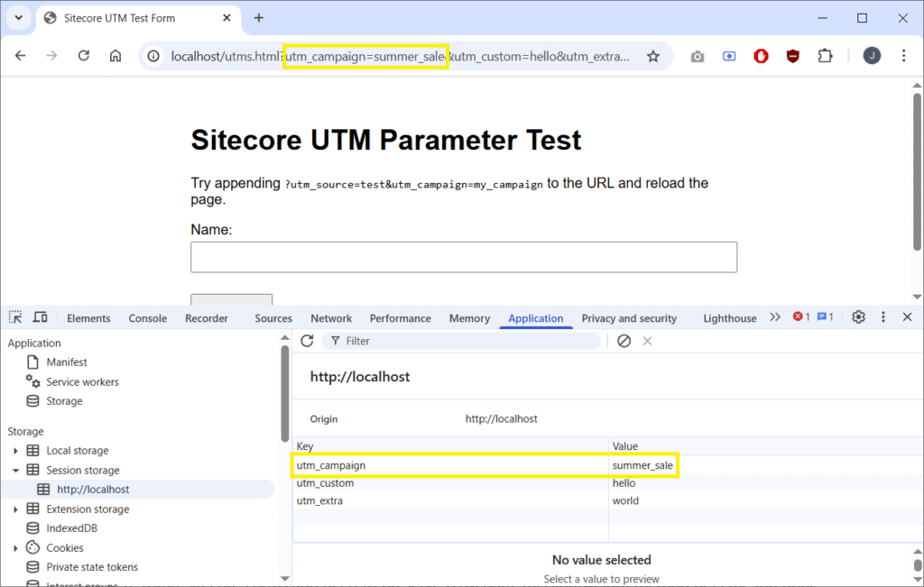Click the world value cell
Image resolution: width=924 pixels, height=587 pixels.
point(625,500)
